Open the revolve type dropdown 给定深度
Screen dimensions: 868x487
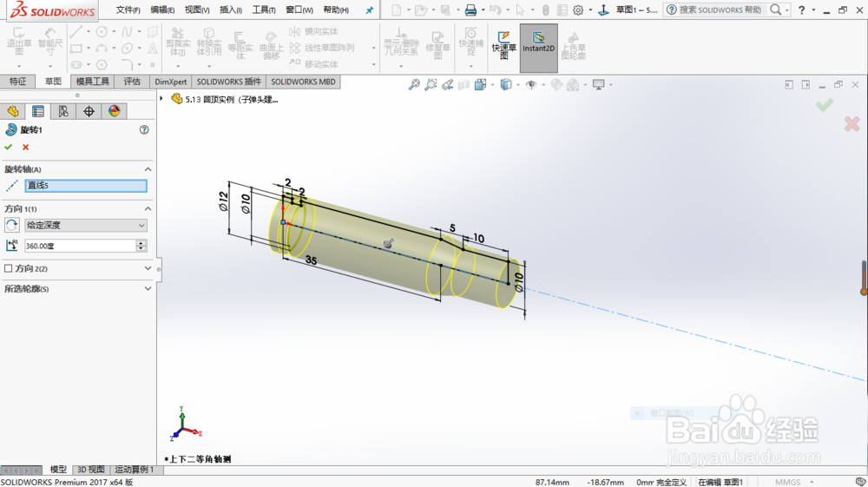tap(86, 225)
